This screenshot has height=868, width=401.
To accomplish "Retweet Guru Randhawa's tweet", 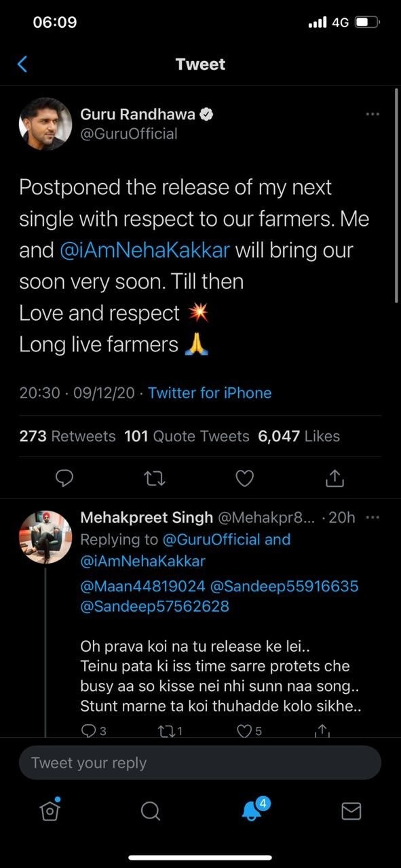I will pos(154,479).
